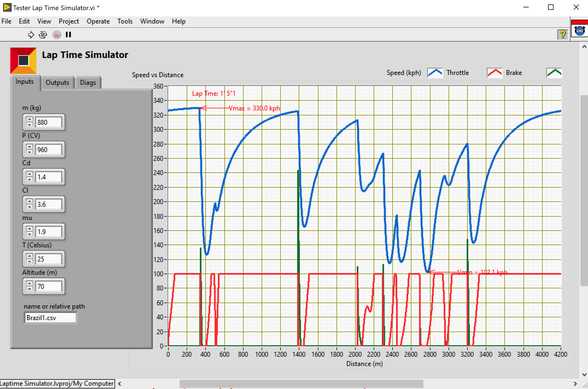588x389 pixels.
Task: Decrement the Cd value
Action: pyautogui.click(x=30, y=179)
